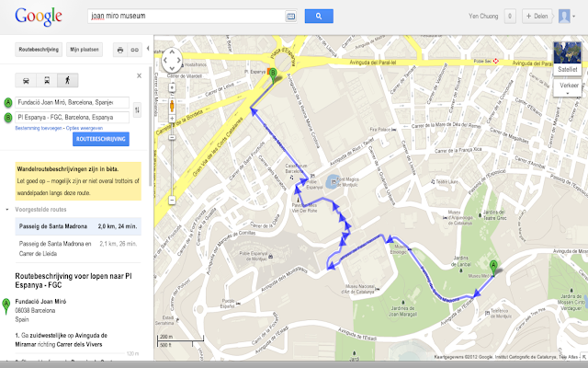Open the Verkeer dropdown on map
The height and width of the screenshot is (368, 588).
[568, 88]
